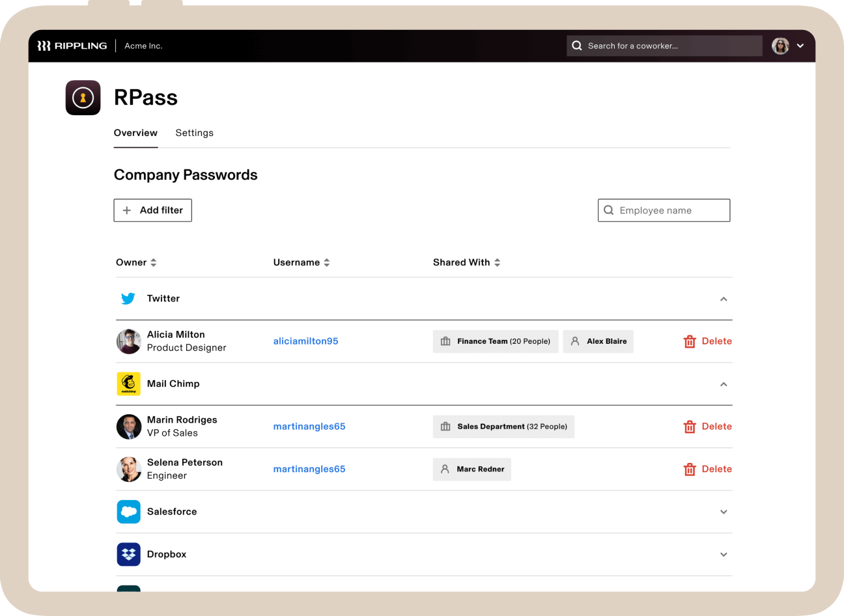The image size is (844, 616).
Task: Click the search magnifier in coworker search
Action: pyautogui.click(x=577, y=46)
